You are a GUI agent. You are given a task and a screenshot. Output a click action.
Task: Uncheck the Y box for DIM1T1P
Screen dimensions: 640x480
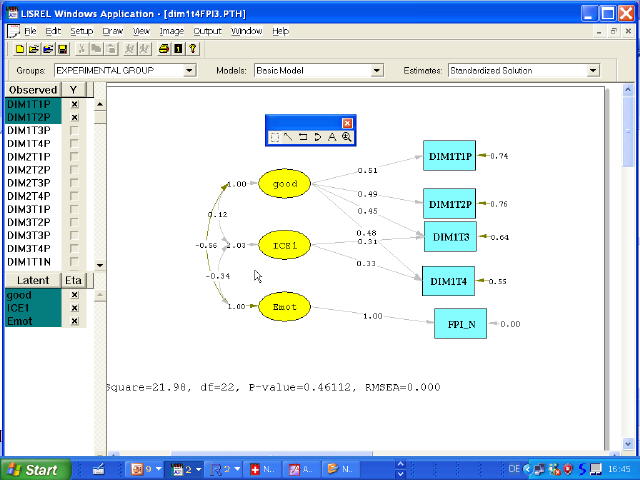pos(74,104)
